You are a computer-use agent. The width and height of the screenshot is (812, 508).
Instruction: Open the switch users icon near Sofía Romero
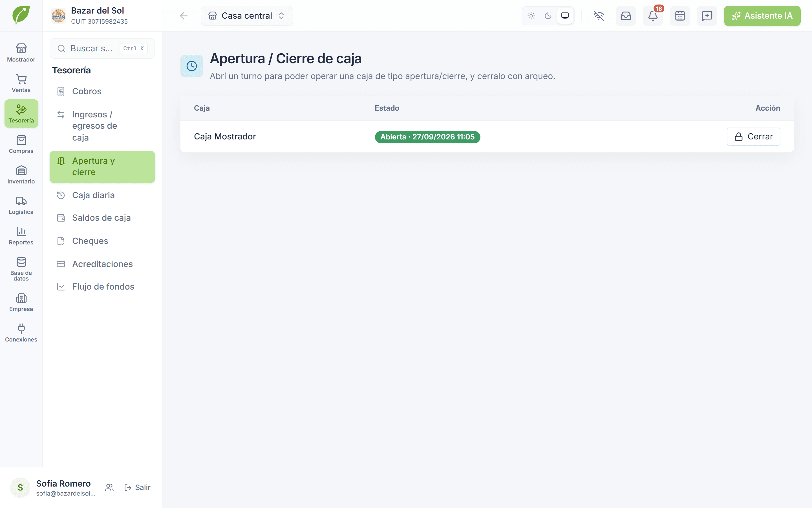(x=109, y=487)
